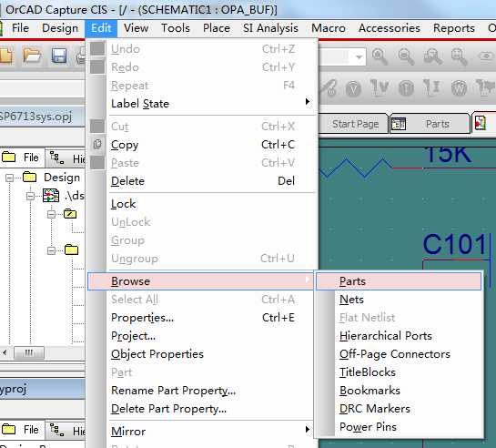Collapse the Design Resources tree node
Viewport: 496px width, 448px height.
point(9,178)
